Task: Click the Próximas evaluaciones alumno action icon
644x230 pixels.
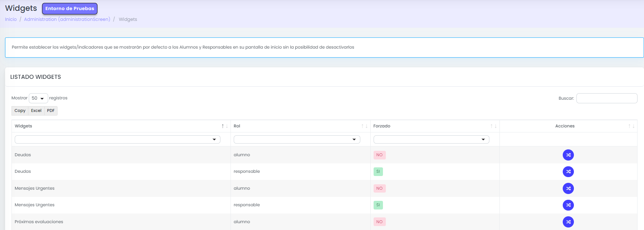Action: coord(568,222)
